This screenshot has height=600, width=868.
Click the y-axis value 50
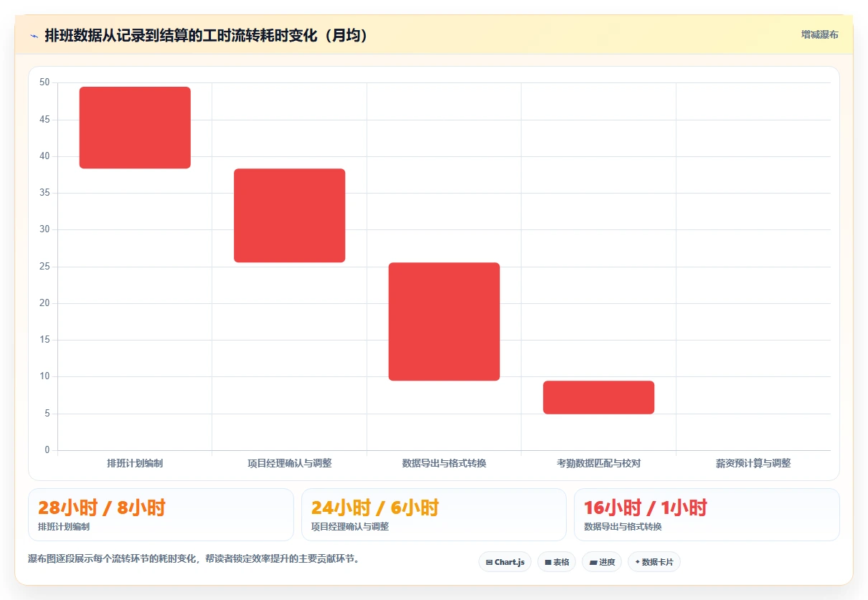(44, 82)
